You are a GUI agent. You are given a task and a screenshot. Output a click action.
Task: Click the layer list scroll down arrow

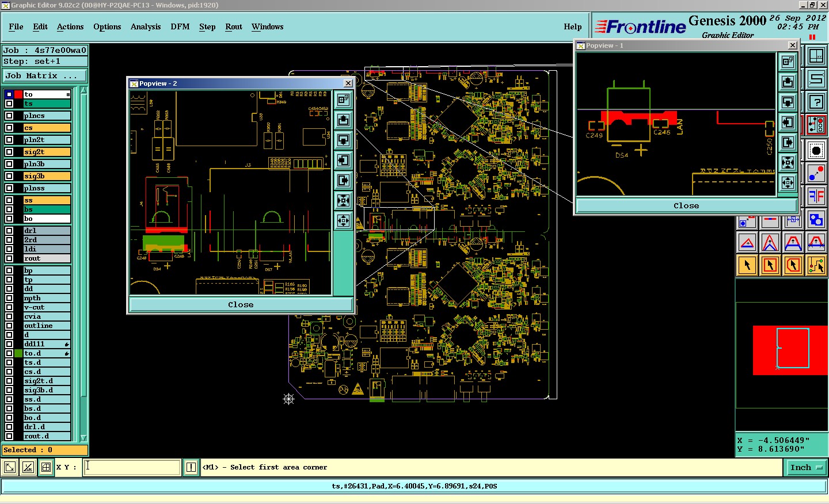click(83, 438)
